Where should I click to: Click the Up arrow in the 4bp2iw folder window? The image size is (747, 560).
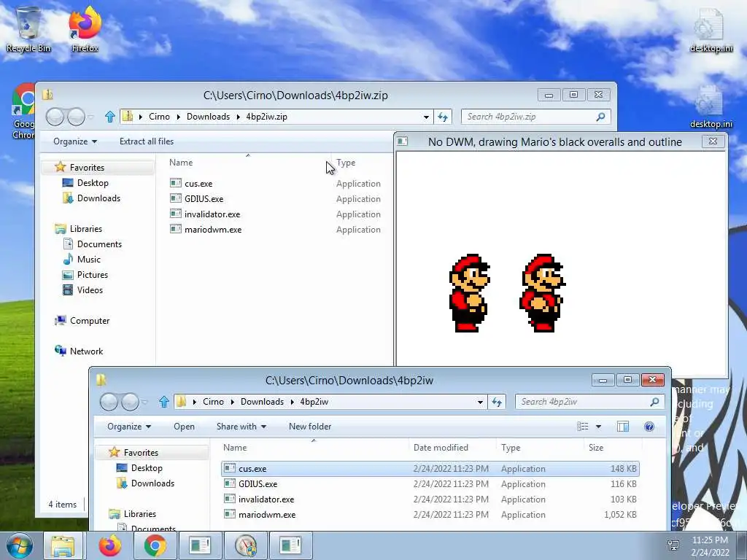click(164, 402)
